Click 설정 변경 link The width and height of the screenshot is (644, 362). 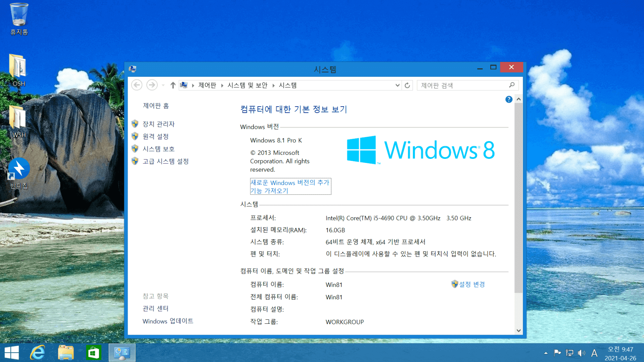click(472, 284)
